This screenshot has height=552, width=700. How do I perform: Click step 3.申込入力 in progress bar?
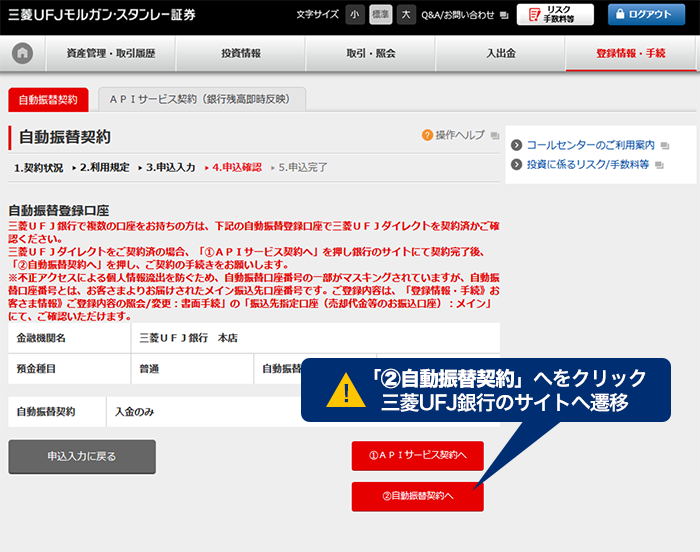[171, 167]
